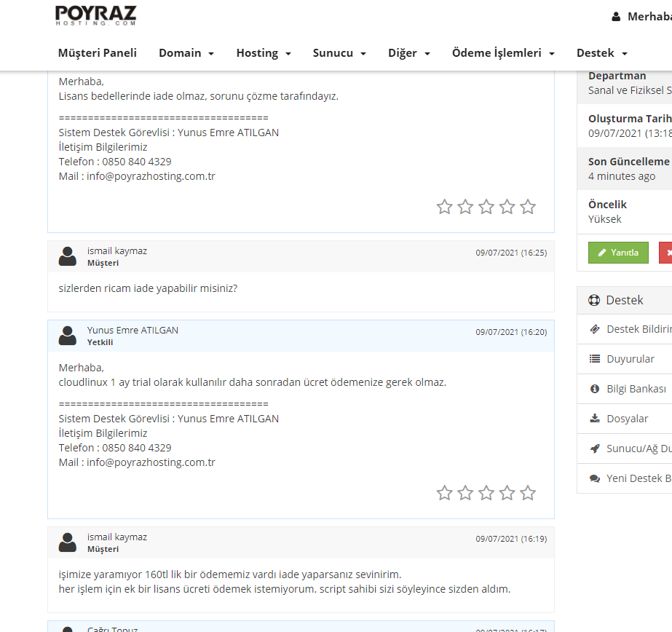Image resolution: width=672 pixels, height=632 pixels.
Task: Rate cloudlinux reply three stars
Action: [x=486, y=493]
